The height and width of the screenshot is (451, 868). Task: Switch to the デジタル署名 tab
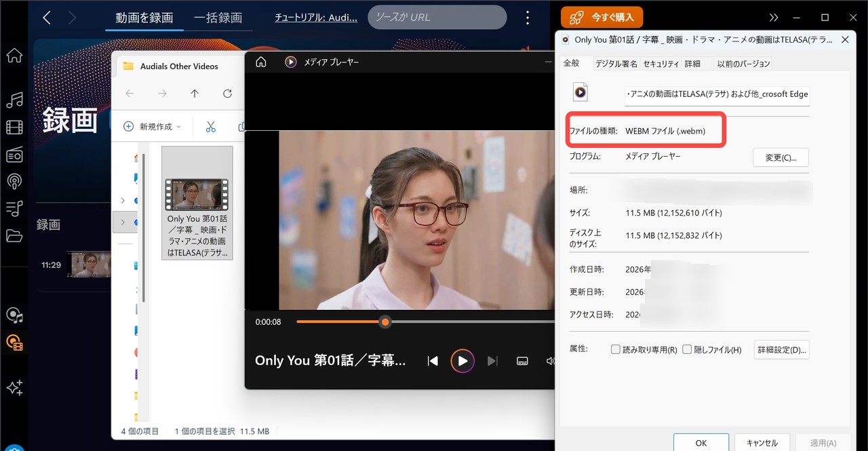(x=616, y=64)
